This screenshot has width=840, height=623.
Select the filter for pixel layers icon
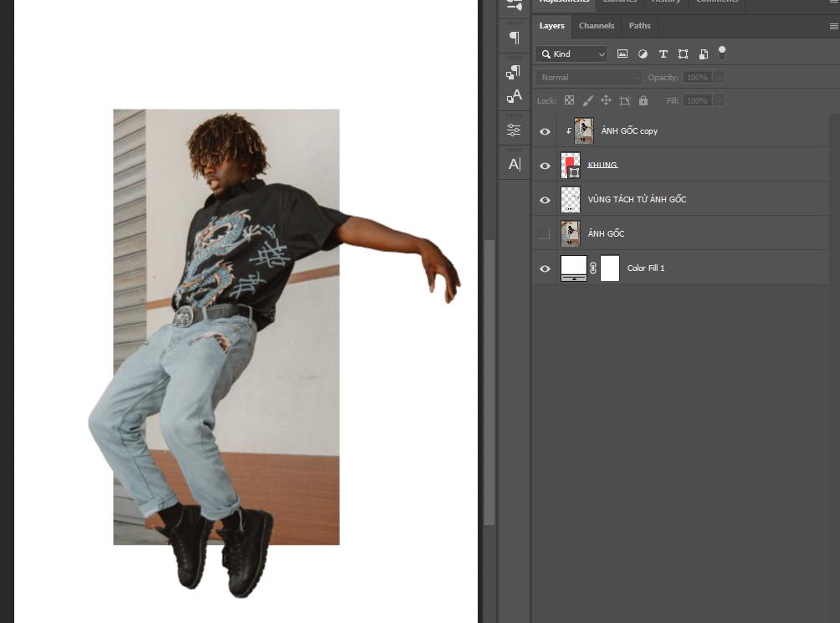click(622, 54)
